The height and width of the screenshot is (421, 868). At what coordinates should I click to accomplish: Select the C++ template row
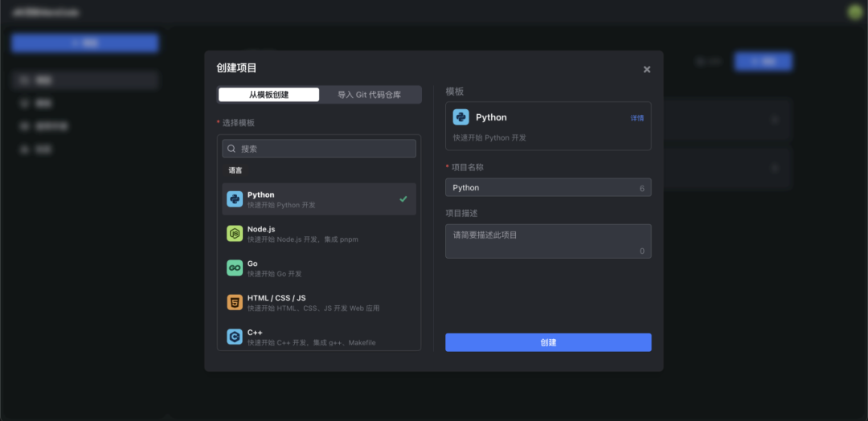click(x=319, y=337)
